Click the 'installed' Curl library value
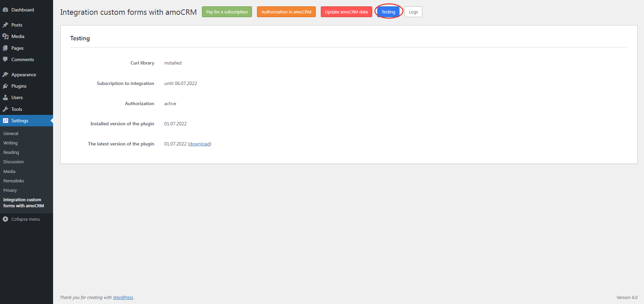This screenshot has height=304, width=644. click(x=173, y=63)
